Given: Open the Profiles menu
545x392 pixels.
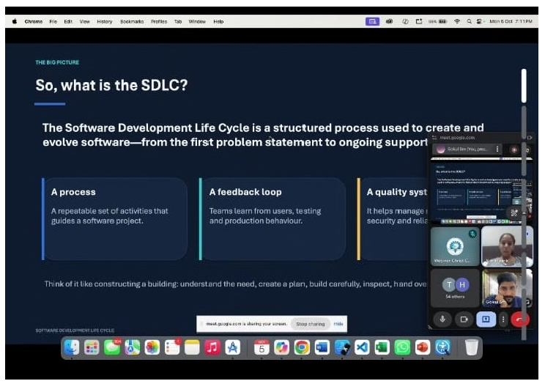Looking at the screenshot, I should click(159, 21).
